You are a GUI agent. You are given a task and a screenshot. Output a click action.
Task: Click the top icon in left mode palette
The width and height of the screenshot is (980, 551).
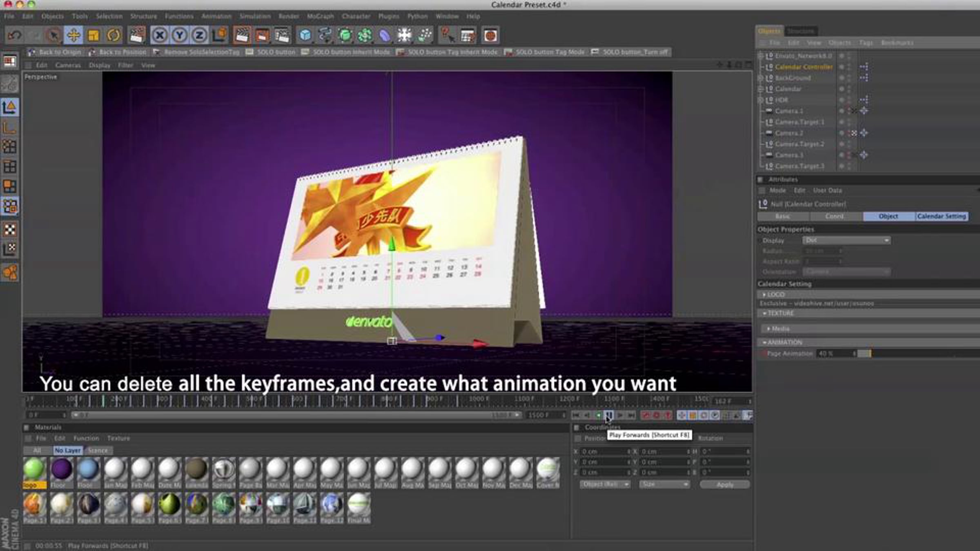(10, 62)
